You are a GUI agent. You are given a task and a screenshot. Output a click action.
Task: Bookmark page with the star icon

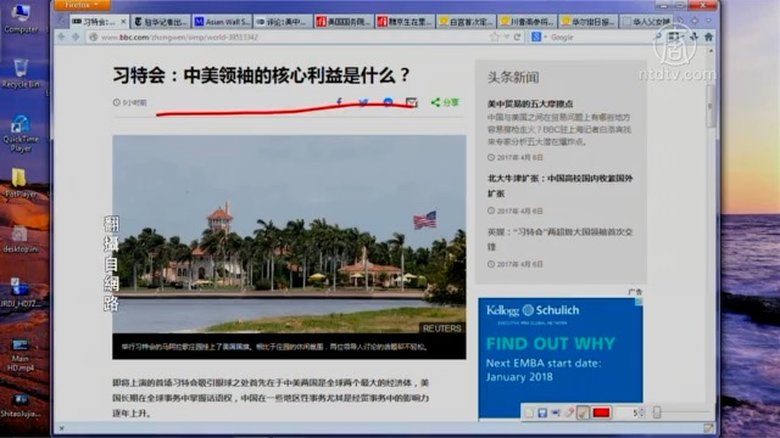[x=492, y=37]
